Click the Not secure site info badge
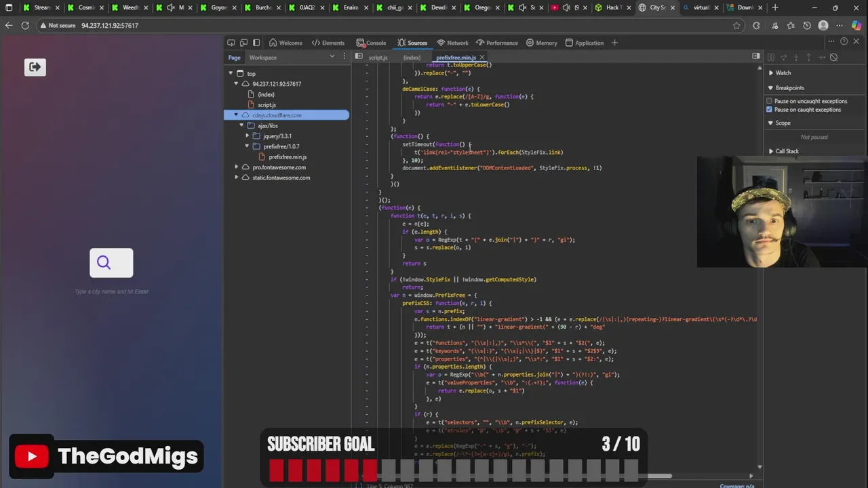 (x=57, y=25)
